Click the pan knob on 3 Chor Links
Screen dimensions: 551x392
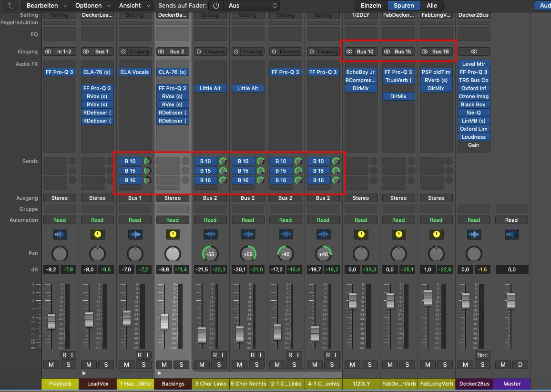click(x=210, y=254)
